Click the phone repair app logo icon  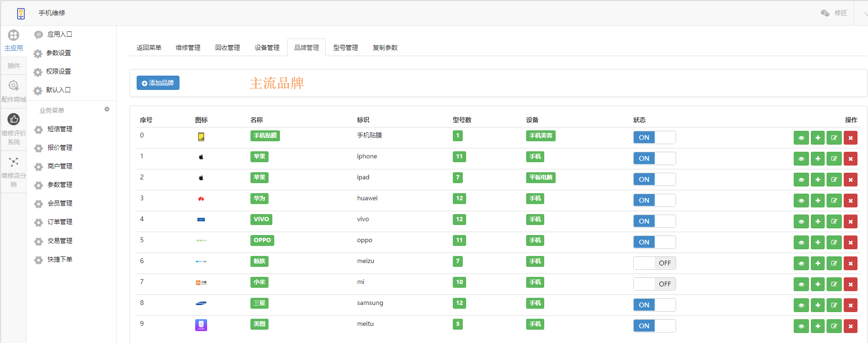21,13
